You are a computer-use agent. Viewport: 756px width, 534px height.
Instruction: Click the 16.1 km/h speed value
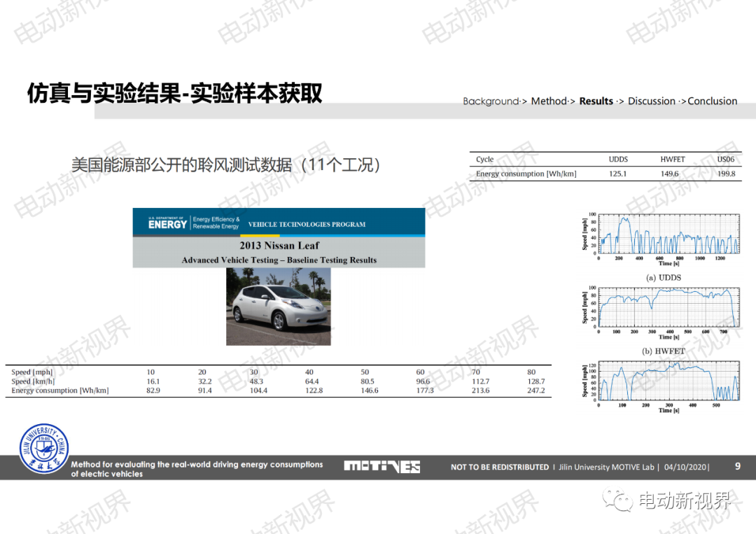tap(153, 381)
